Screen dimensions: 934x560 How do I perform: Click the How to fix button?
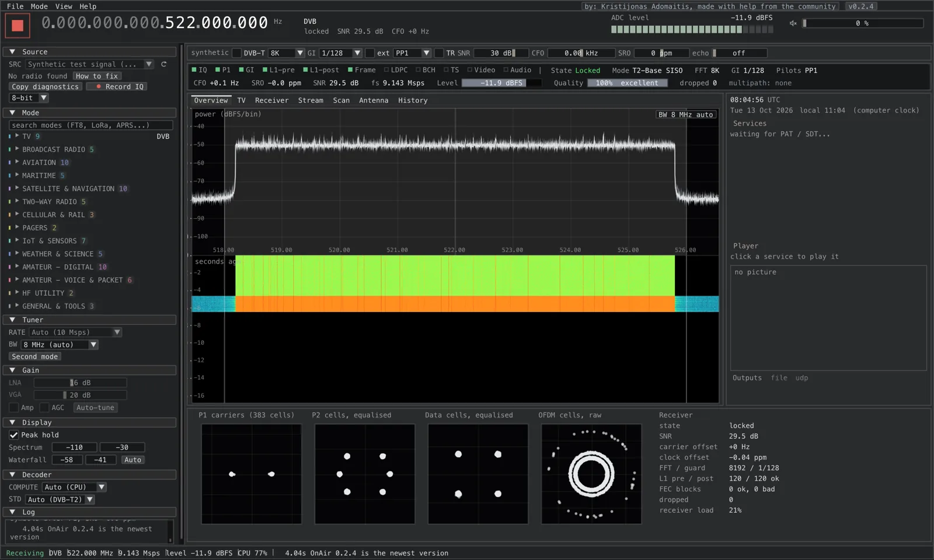pos(97,76)
